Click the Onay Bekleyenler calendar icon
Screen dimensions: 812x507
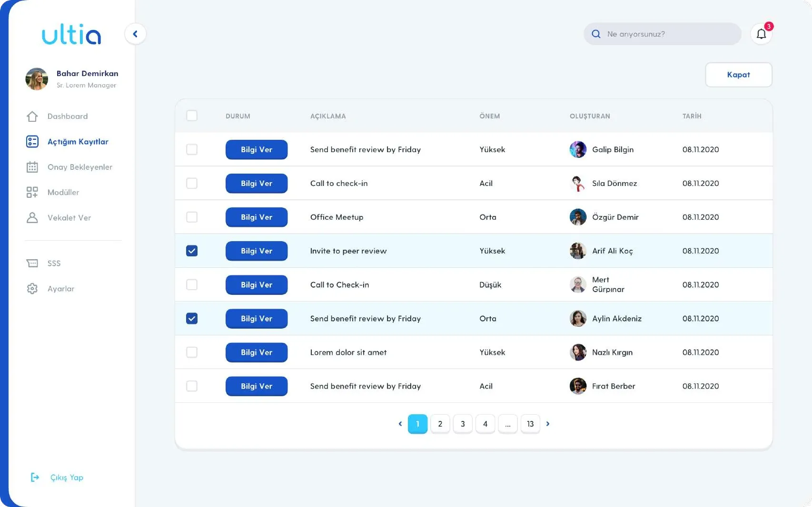(x=32, y=167)
